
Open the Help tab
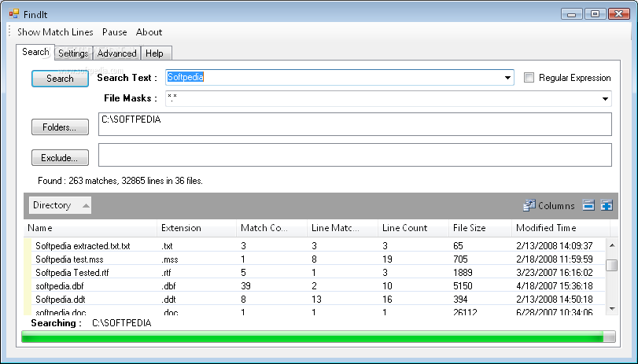click(x=155, y=53)
